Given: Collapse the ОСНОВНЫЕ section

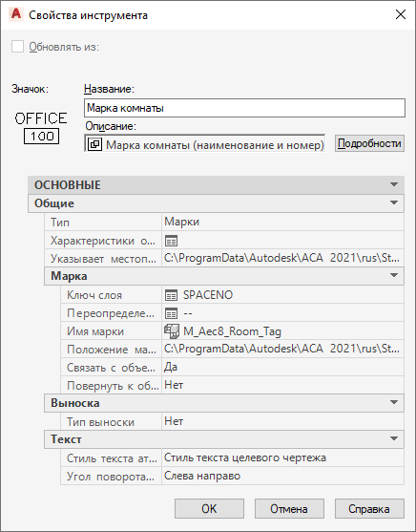Looking at the screenshot, I should [394, 185].
